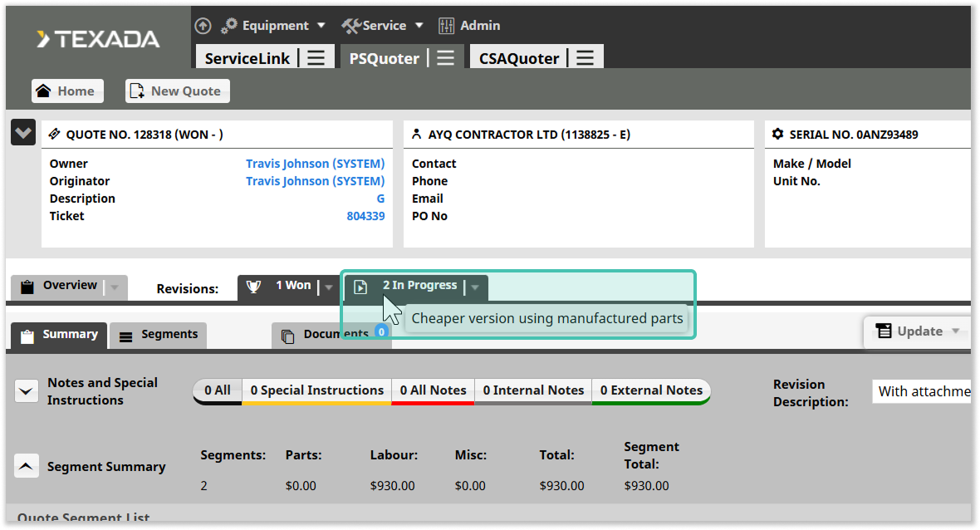Expand Notes and Special Instructions section
This screenshot has width=980, height=530.
click(x=27, y=391)
